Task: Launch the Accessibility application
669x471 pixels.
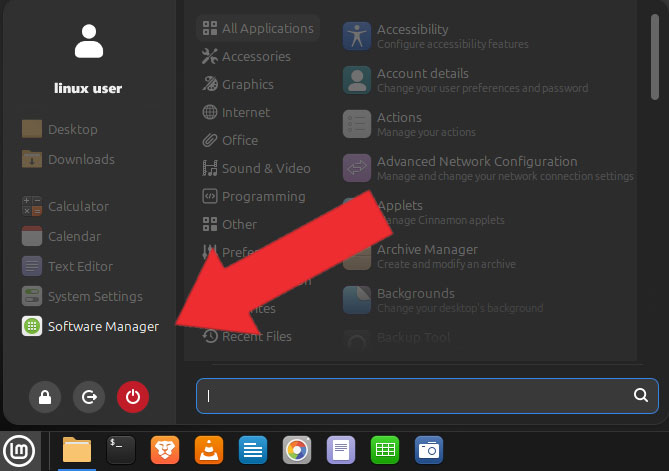Action: pos(435,36)
